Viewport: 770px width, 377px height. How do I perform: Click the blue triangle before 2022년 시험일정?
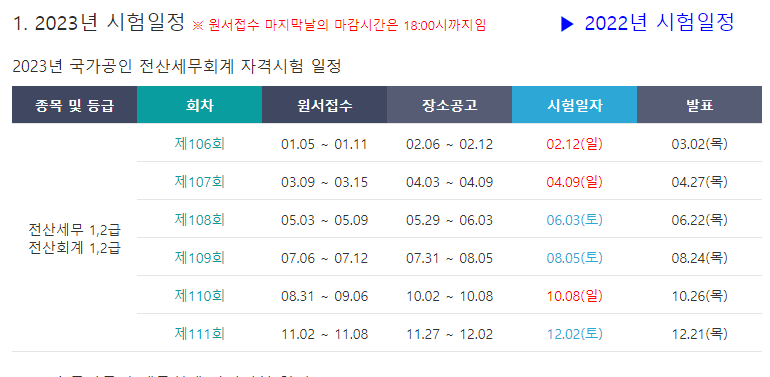click(567, 24)
